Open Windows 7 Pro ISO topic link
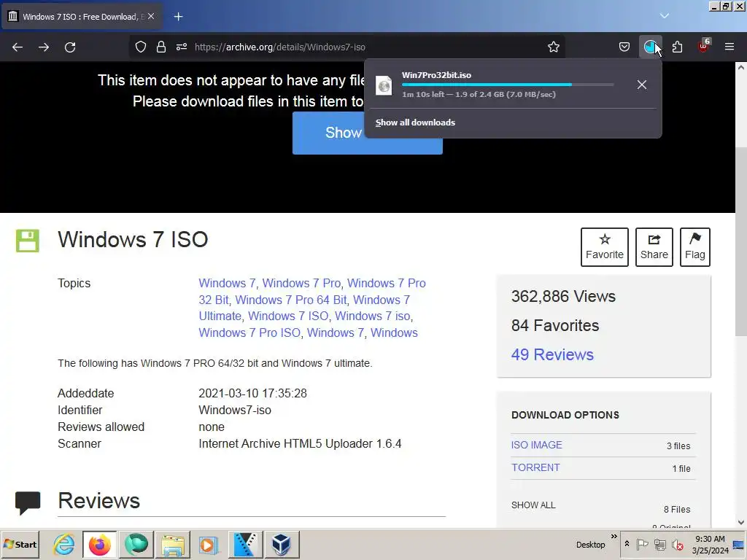 (249, 332)
